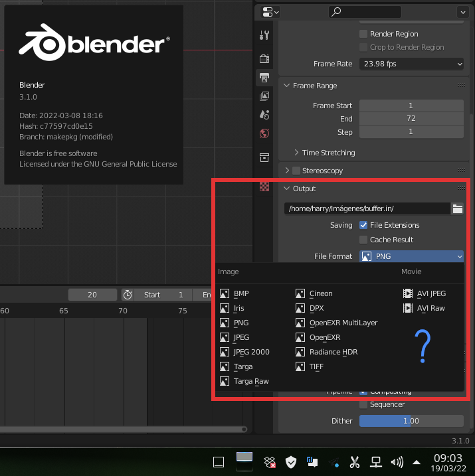Open the Tool properties tab
The height and width of the screenshot is (476, 475).
[x=264, y=35]
